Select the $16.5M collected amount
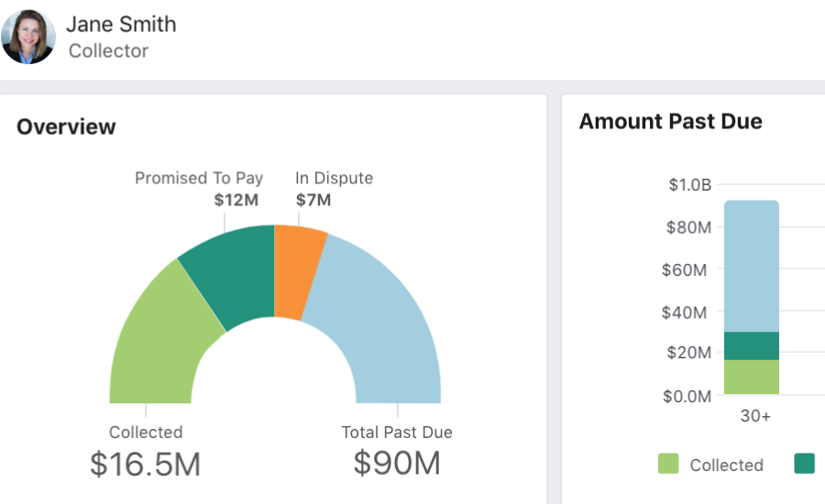 click(145, 464)
